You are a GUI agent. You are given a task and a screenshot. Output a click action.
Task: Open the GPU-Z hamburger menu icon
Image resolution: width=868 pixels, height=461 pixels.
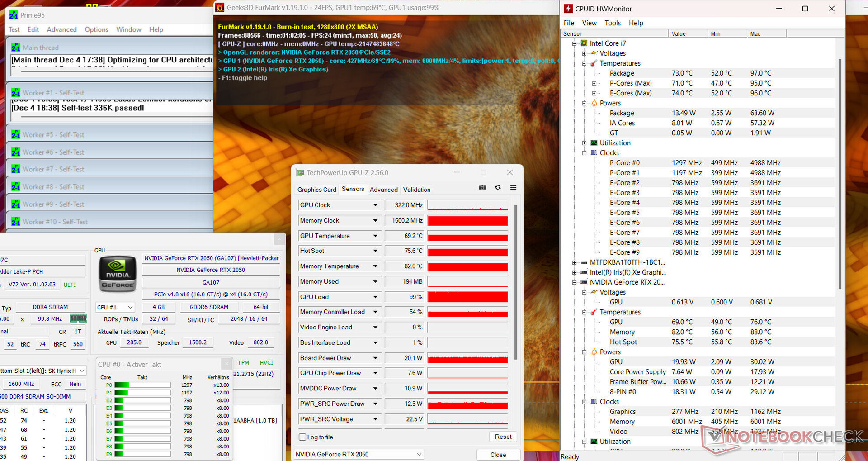click(513, 188)
